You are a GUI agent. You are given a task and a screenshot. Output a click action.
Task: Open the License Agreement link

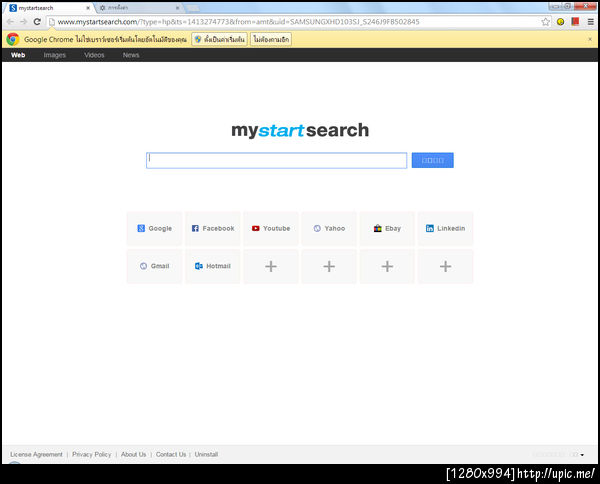(36, 454)
